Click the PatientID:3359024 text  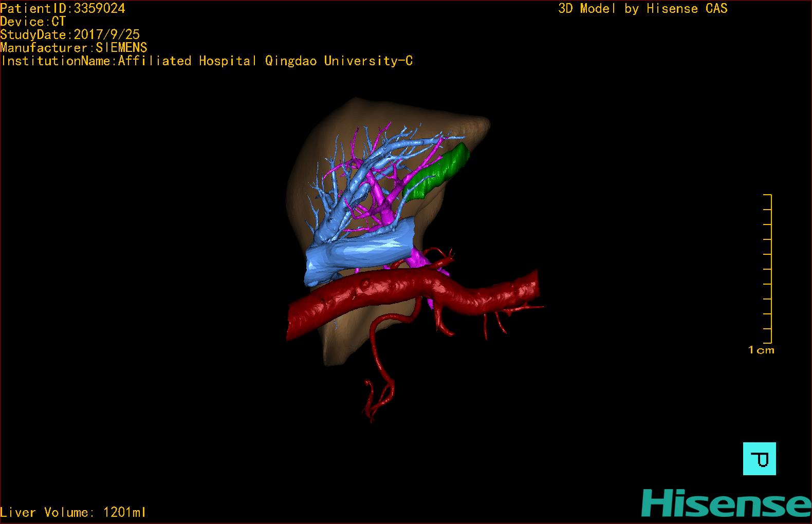[x=63, y=8]
